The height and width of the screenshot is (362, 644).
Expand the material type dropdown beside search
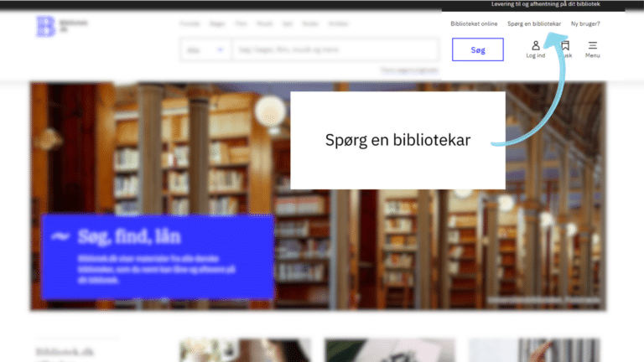205,50
